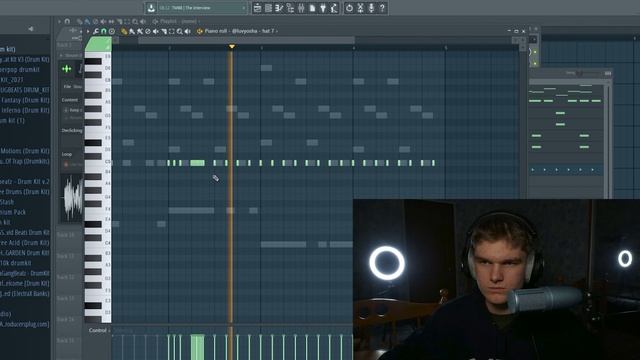Collapse the browser panel with left arrow
Screen dimensions: 640x360
[31, 29]
